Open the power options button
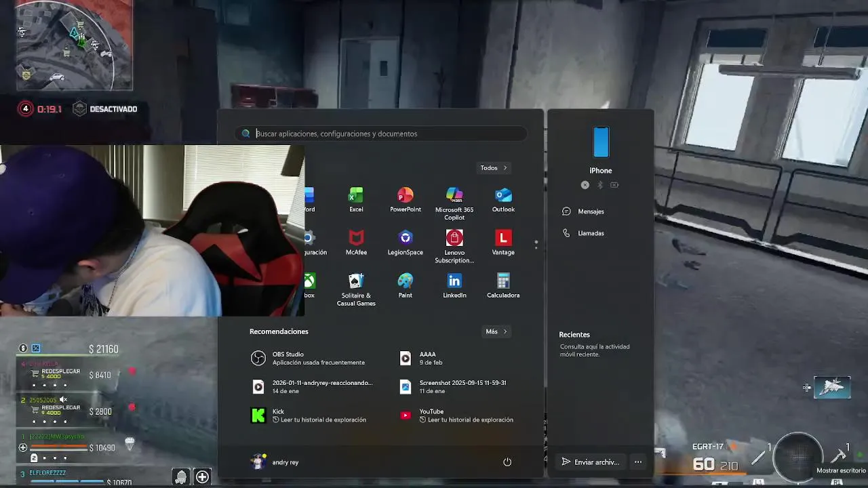Screen dimensions: 868x488 coord(507,462)
